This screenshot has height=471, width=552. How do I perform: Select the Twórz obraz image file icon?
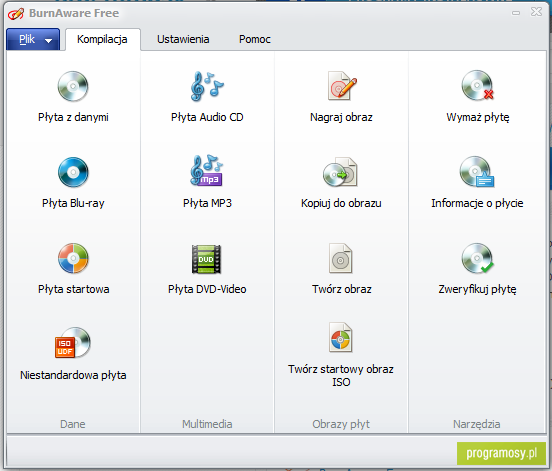click(x=340, y=258)
